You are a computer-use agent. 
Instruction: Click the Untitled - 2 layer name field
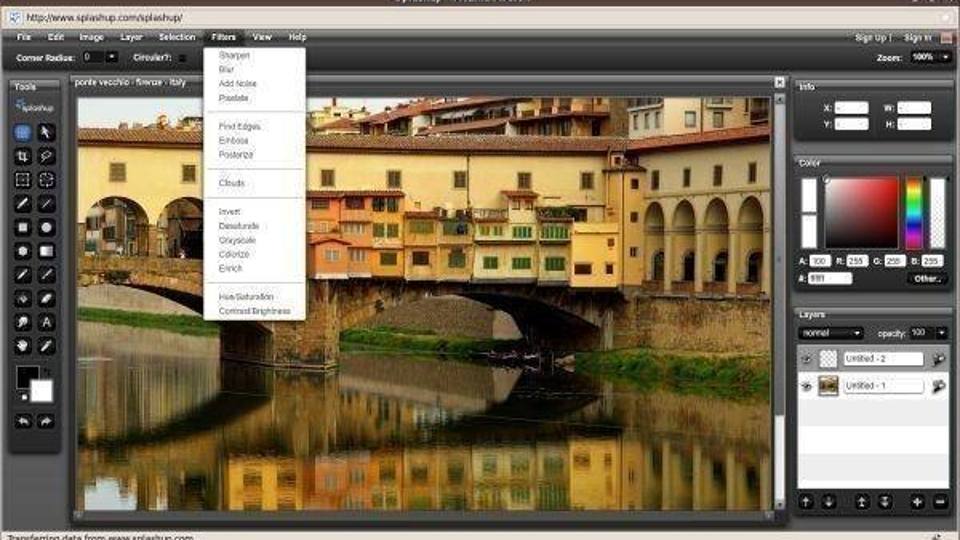click(883, 359)
